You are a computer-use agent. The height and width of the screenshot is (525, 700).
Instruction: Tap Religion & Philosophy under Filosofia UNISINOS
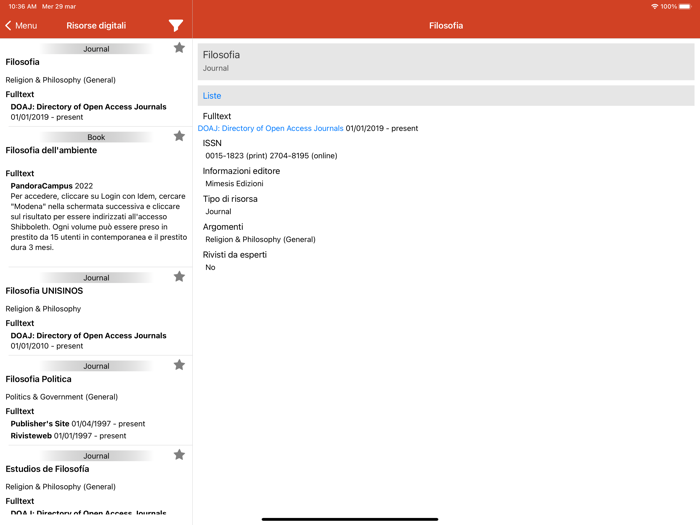(43, 309)
